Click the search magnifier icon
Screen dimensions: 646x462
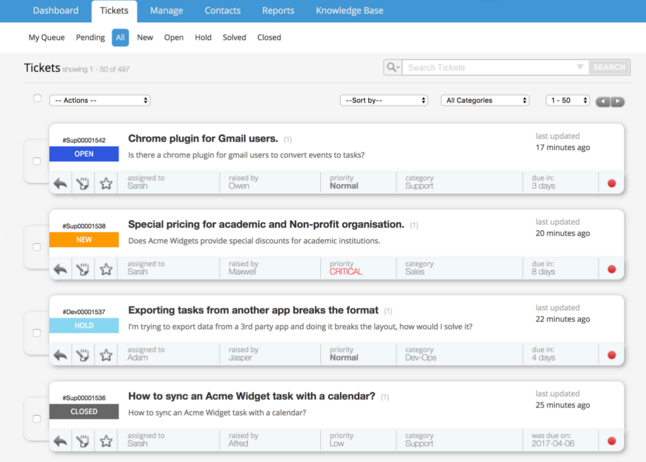click(393, 67)
